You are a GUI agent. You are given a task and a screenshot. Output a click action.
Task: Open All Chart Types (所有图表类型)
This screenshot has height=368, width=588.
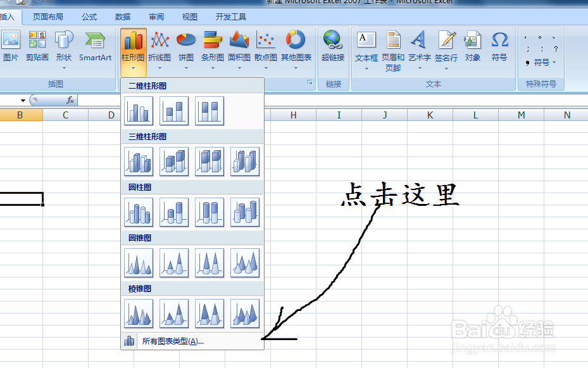pyautogui.click(x=192, y=341)
